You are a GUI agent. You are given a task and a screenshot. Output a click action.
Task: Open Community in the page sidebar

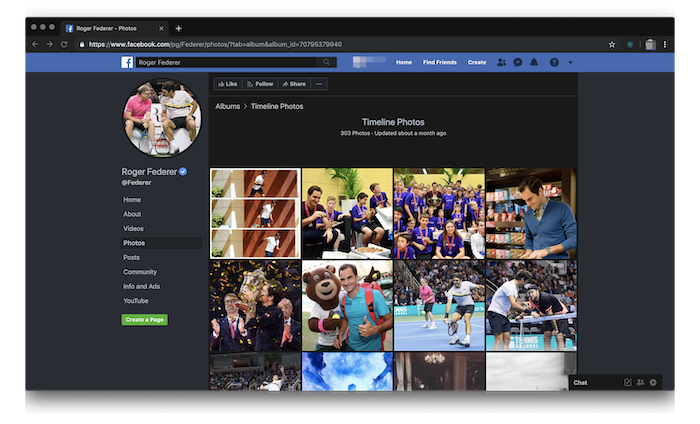coord(140,272)
